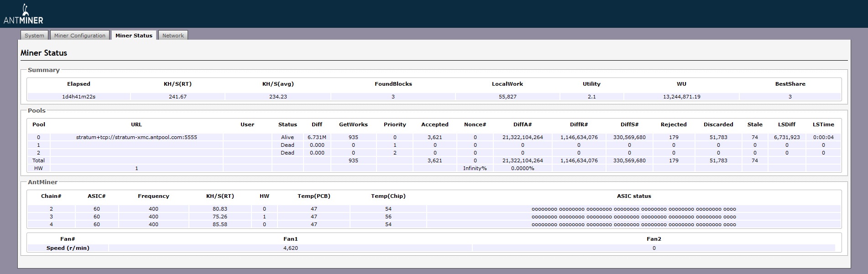Click the Elapsed time value 1d4h41m22s
Viewport: 868px width, 274px height.
pos(79,97)
